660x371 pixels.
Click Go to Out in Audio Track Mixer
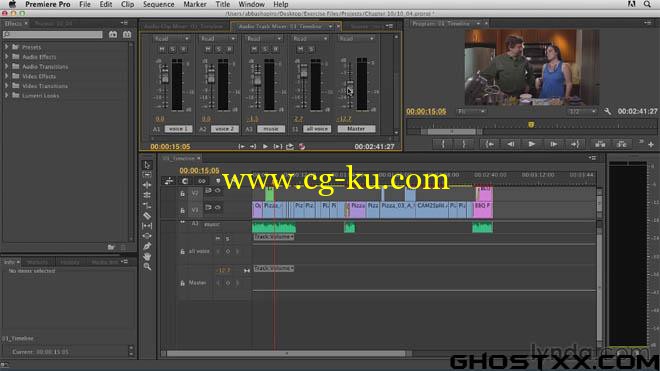pyautogui.click(x=253, y=147)
